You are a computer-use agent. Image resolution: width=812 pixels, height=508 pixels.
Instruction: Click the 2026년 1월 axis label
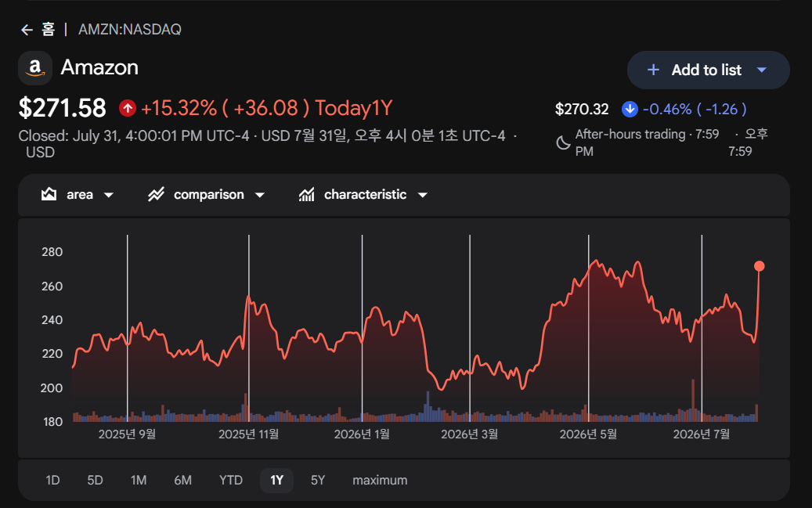pos(362,434)
